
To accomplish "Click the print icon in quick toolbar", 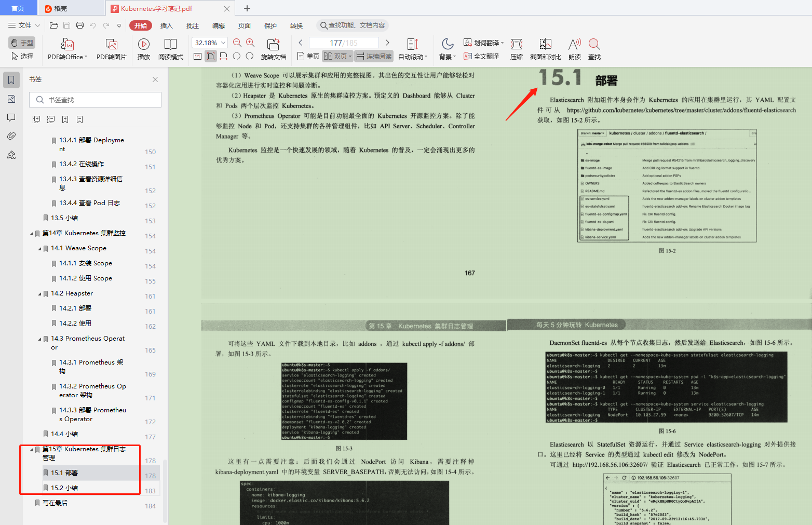I will tap(80, 25).
